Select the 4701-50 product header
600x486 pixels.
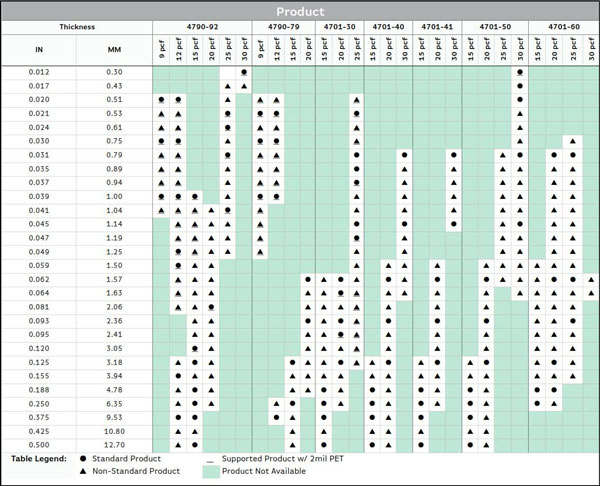(x=495, y=27)
